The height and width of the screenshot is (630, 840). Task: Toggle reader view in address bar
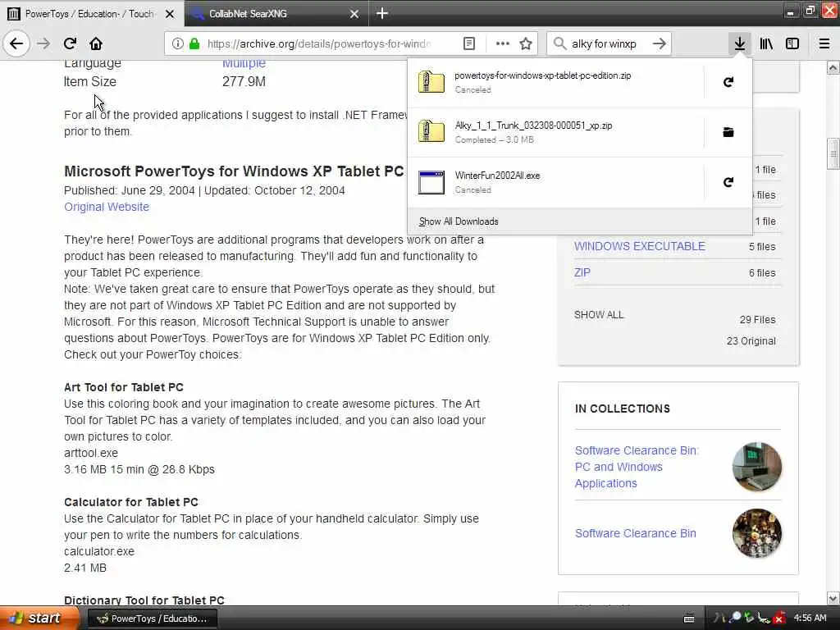468,43
